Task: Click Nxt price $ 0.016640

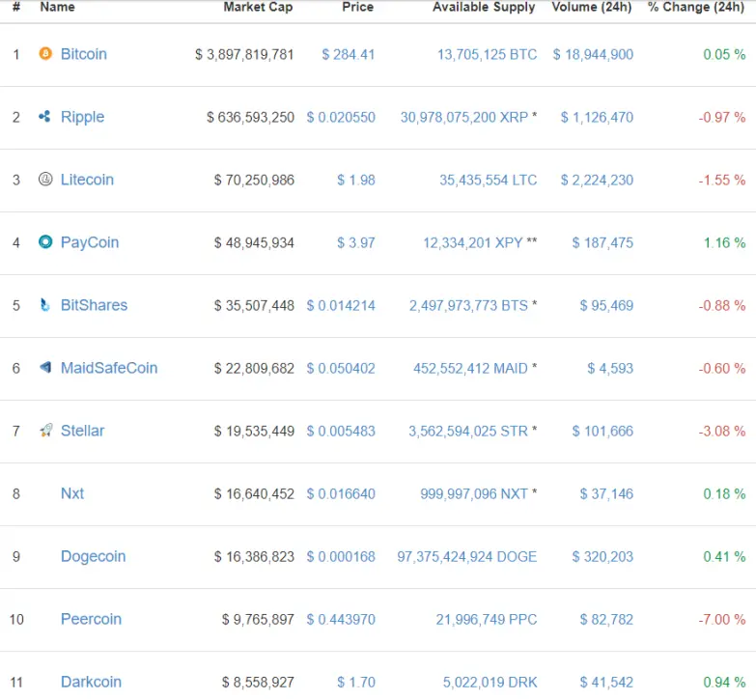Action: pyautogui.click(x=341, y=493)
